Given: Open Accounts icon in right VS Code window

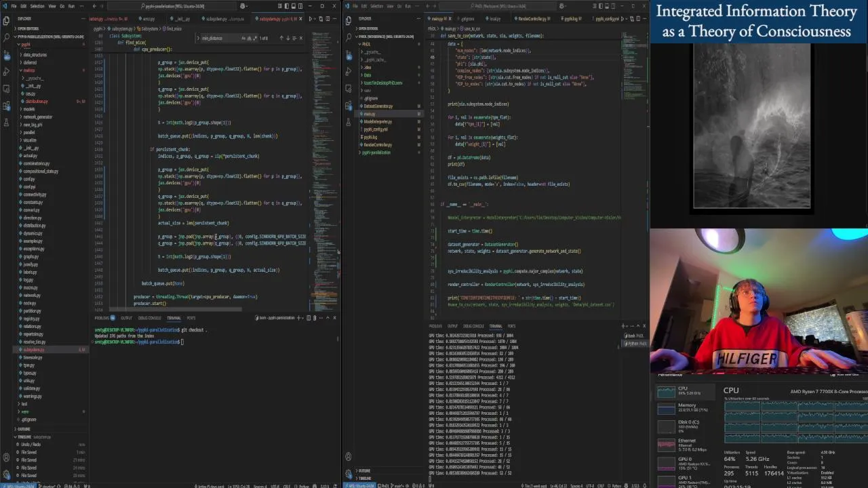Looking at the screenshot, I should tap(349, 456).
